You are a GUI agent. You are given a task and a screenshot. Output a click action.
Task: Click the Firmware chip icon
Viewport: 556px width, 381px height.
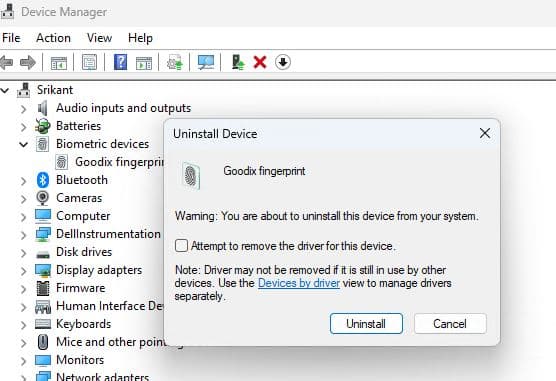tap(43, 288)
